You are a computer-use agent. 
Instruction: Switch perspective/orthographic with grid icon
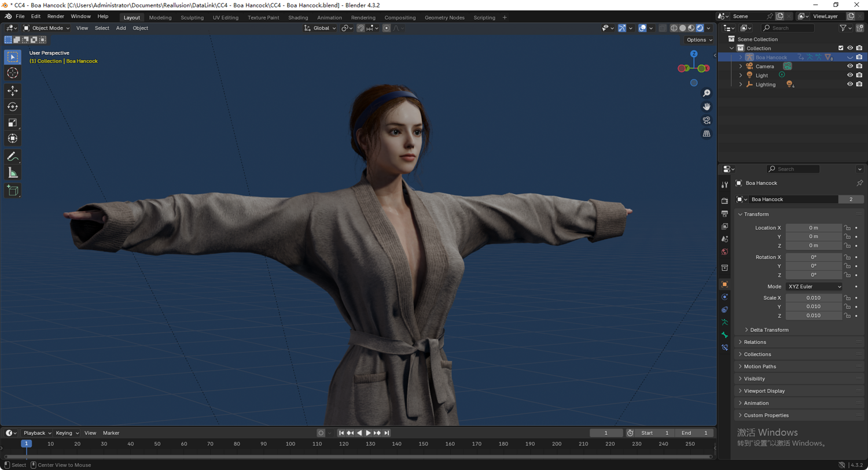tap(707, 134)
